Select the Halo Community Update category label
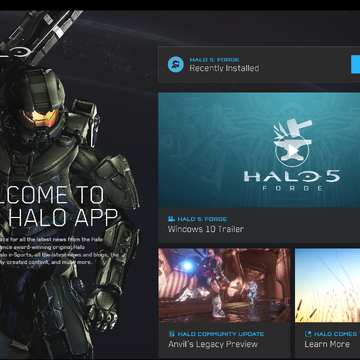This screenshot has width=360, height=360. [x=221, y=334]
